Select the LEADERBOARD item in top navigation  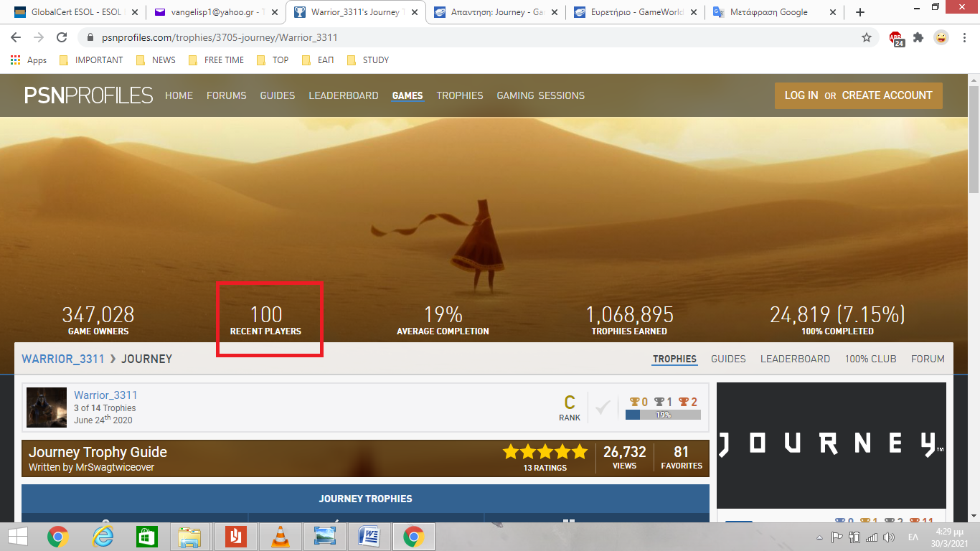(343, 95)
